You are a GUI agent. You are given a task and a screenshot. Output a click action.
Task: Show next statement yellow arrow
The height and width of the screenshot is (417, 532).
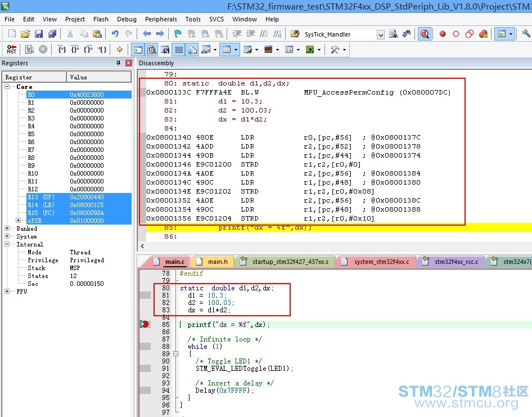pos(119,50)
